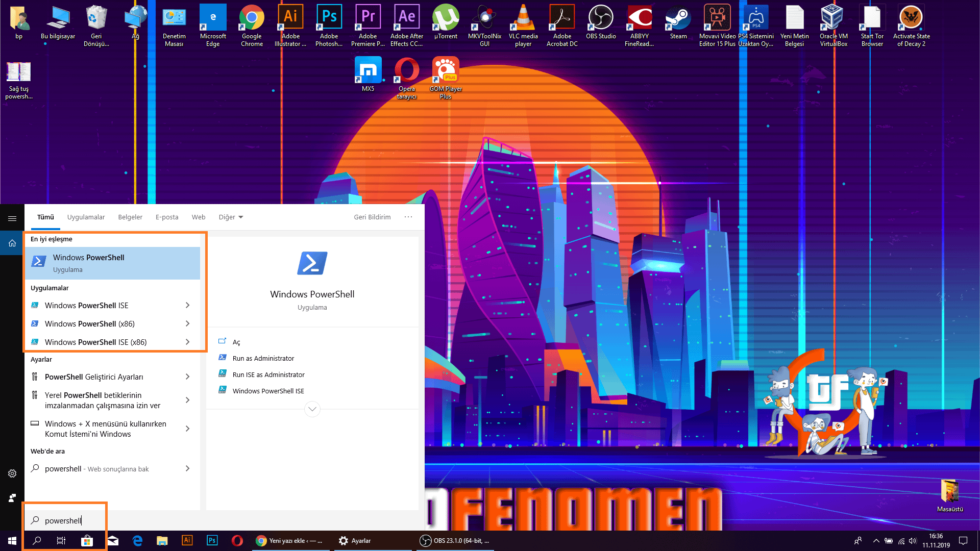Click the search panel home icon
Image resolution: width=980 pixels, height=551 pixels.
click(x=12, y=243)
